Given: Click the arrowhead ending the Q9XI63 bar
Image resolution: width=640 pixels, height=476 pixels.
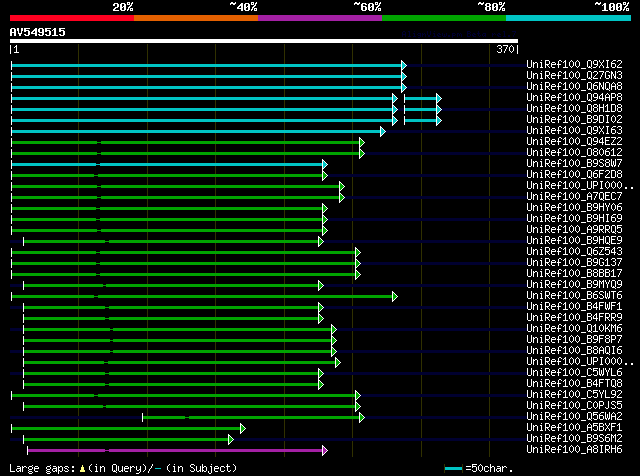Looking at the screenshot, I should coord(383,131).
